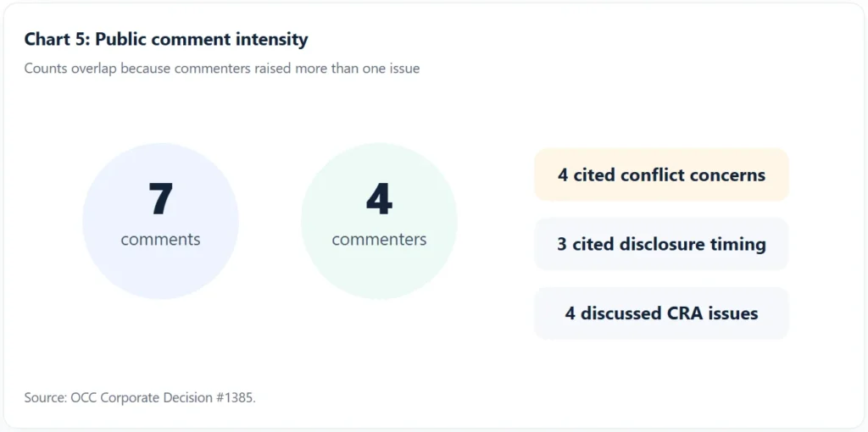This screenshot has width=868, height=432.
Task: Click the large number 7
Action: 160,199
